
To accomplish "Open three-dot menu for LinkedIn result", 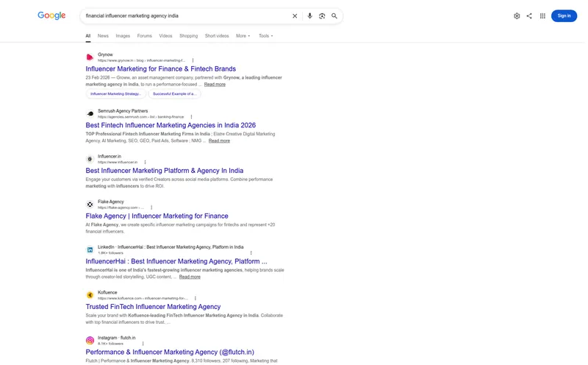I will (251, 253).
